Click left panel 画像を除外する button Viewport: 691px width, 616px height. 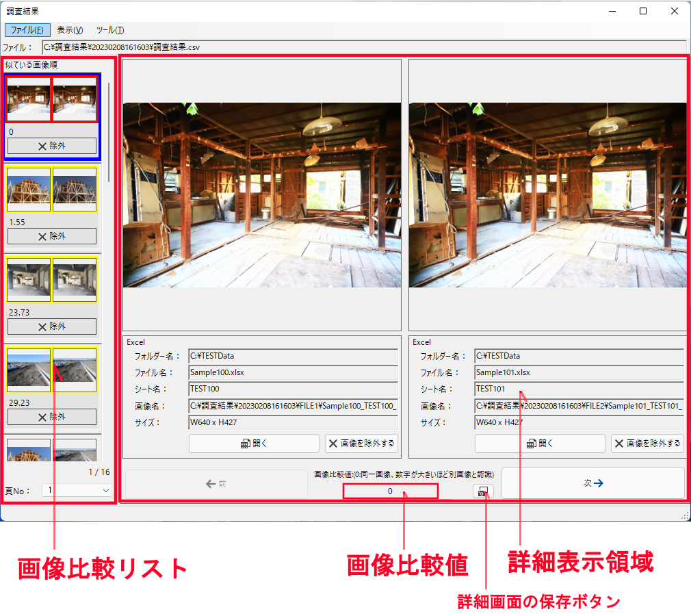tap(361, 444)
